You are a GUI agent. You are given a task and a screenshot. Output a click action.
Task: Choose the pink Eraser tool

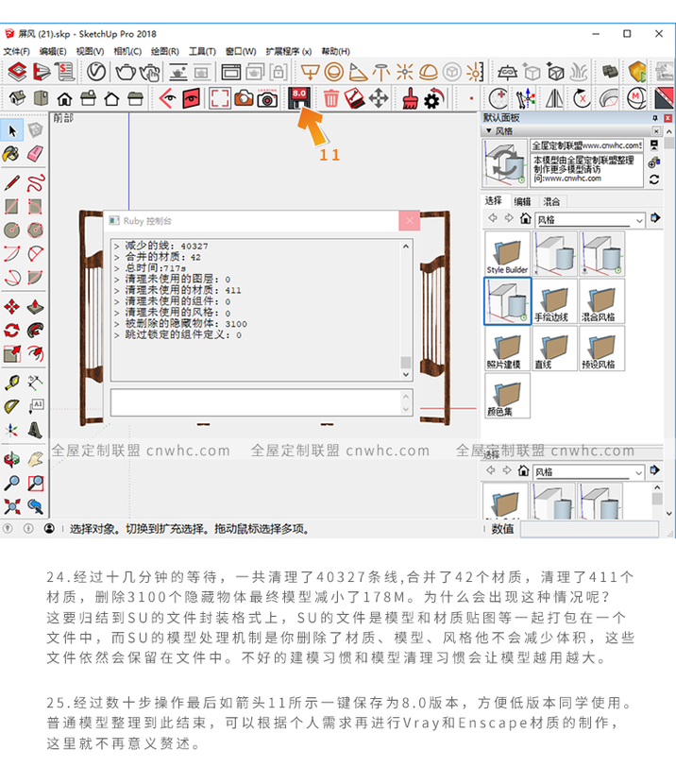[x=35, y=154]
